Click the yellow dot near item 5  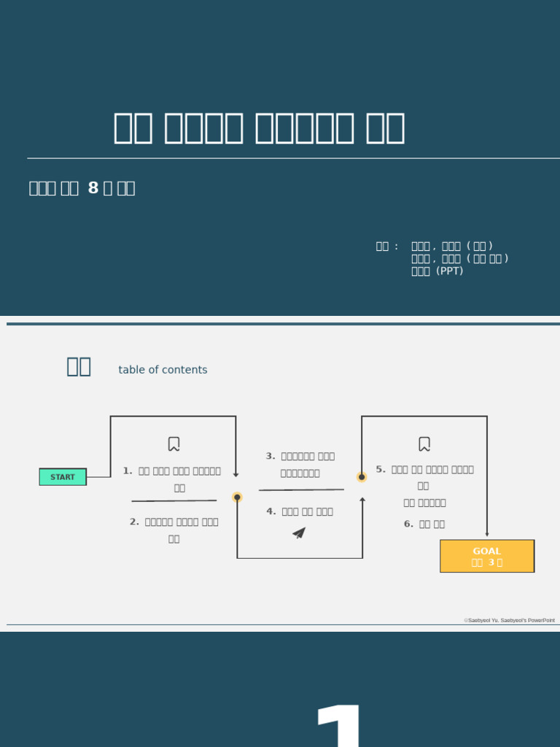click(x=362, y=477)
